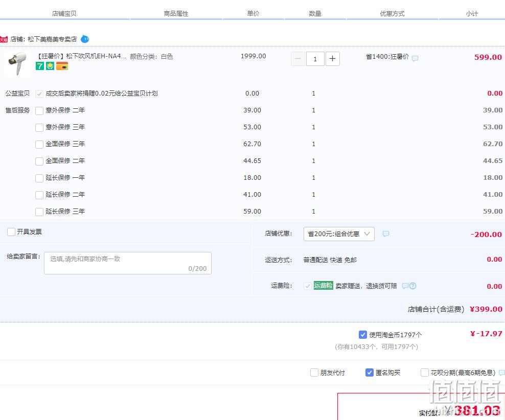Click the 优惠方式 column header
This screenshot has width=505, height=420.
[392, 13]
